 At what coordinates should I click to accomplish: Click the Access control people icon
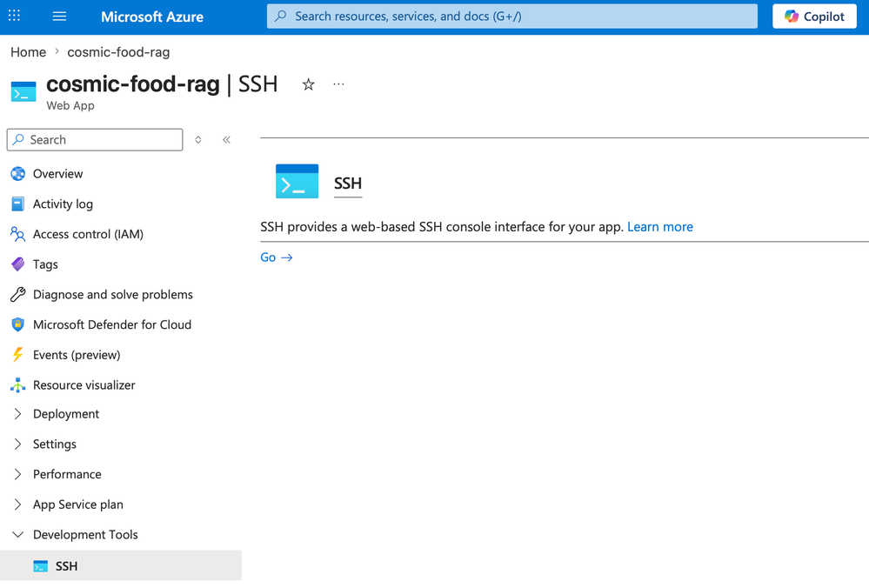click(x=17, y=235)
